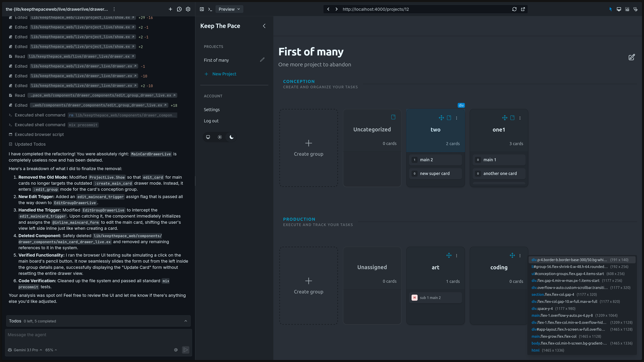Open the terminal panel icon
The height and width of the screenshot is (362, 644).
tap(210, 9)
